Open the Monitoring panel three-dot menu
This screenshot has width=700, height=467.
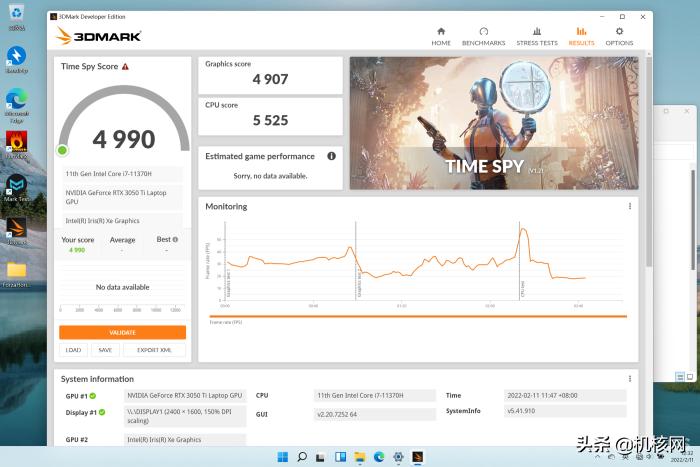[x=630, y=206]
